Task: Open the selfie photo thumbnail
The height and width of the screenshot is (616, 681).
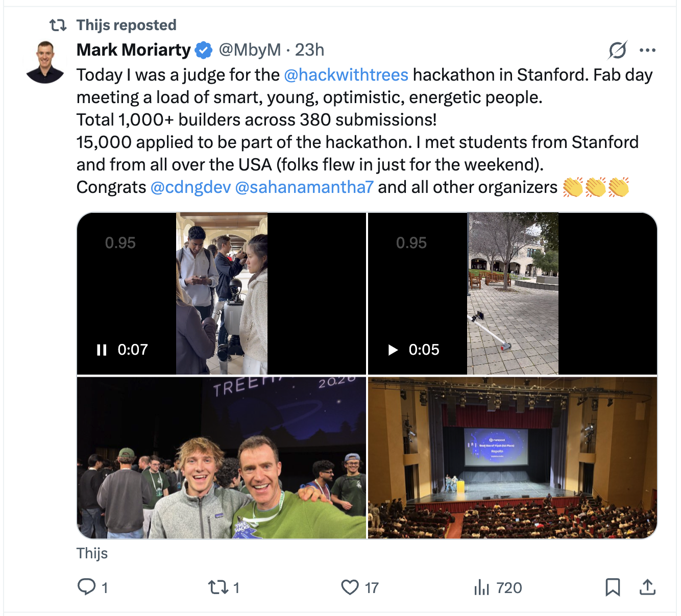Action: click(x=222, y=457)
